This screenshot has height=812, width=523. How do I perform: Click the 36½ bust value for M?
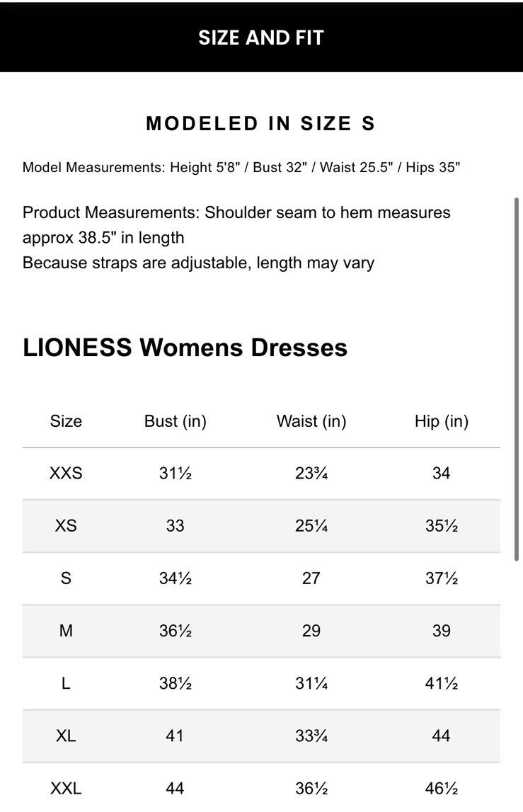click(x=175, y=631)
